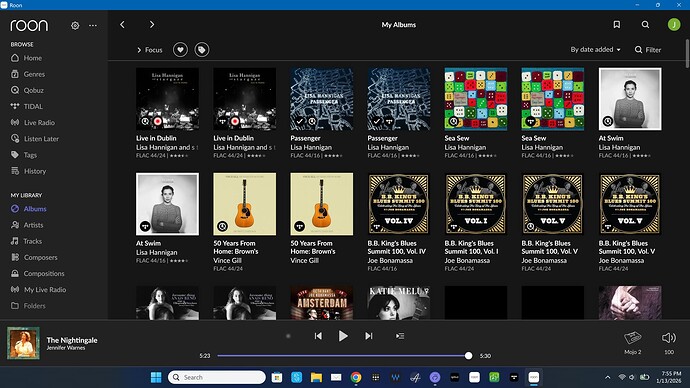Viewport: 690px width, 388px height.
Task: Go forward with the right arrow
Action: pyautogui.click(x=152, y=25)
